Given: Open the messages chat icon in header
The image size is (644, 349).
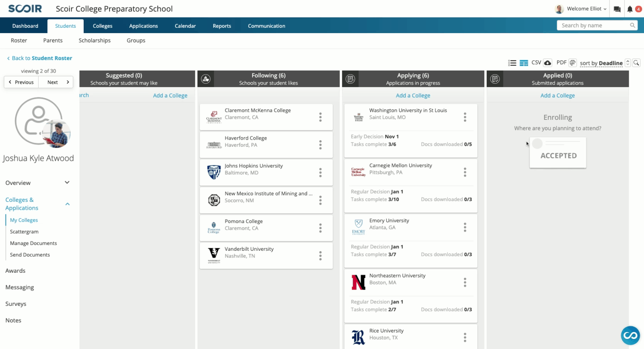Looking at the screenshot, I should click(617, 9).
